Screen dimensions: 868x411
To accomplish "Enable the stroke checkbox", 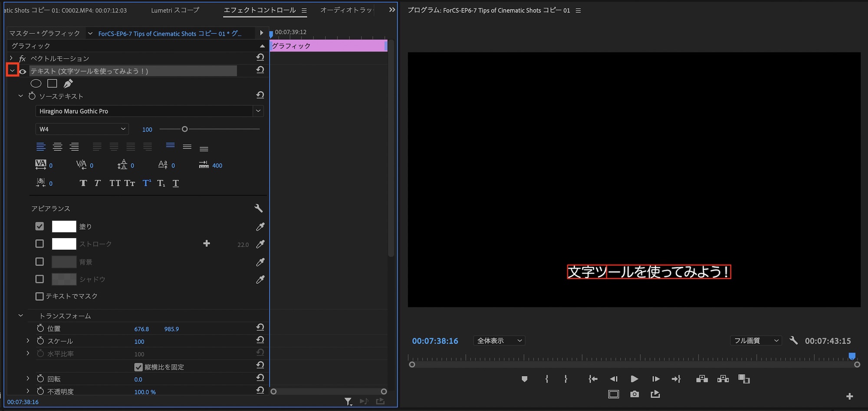I will click(39, 244).
